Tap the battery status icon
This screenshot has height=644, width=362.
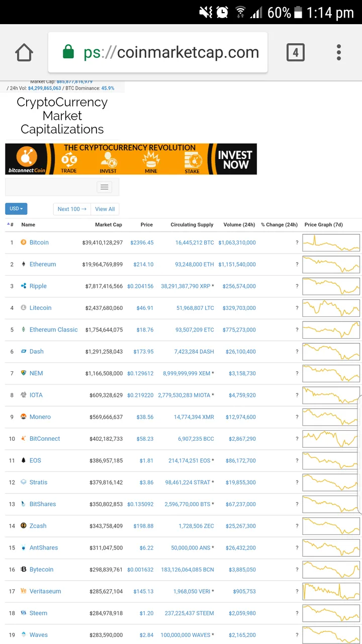tap(298, 12)
